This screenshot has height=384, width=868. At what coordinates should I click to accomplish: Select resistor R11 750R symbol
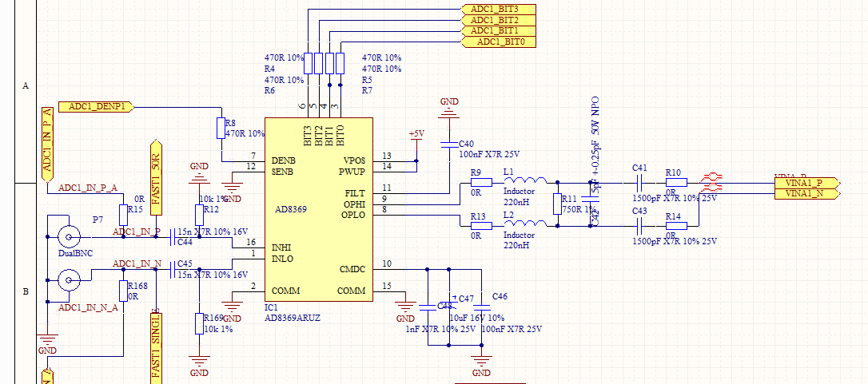(557, 204)
